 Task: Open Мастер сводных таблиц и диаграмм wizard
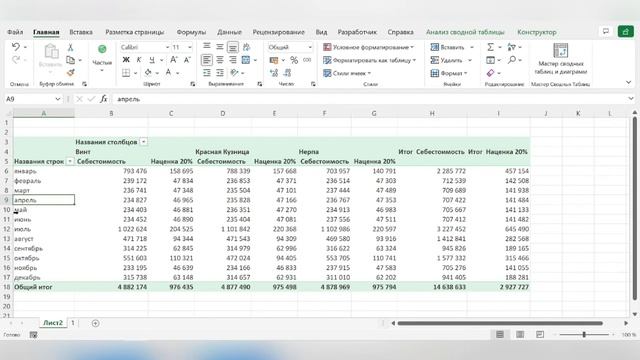[560, 59]
